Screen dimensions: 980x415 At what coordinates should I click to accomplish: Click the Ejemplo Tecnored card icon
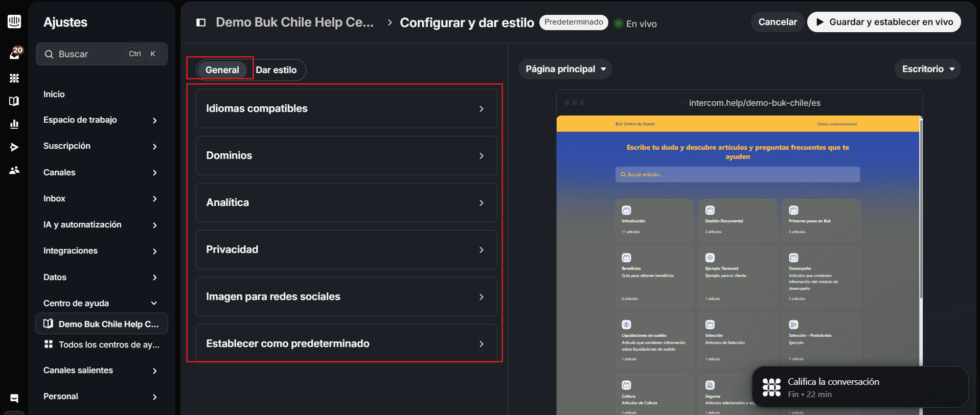click(x=710, y=258)
